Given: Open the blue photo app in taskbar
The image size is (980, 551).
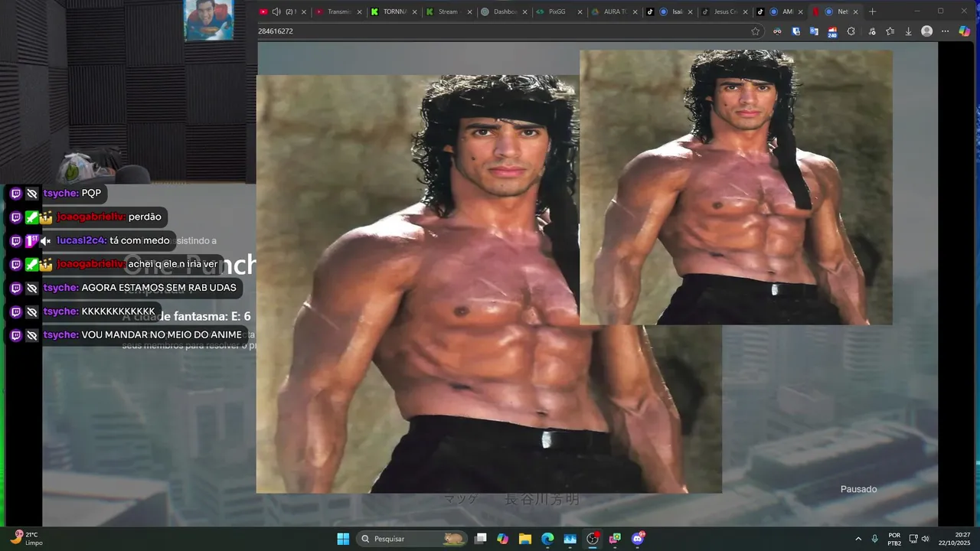Looking at the screenshot, I should 570,539.
